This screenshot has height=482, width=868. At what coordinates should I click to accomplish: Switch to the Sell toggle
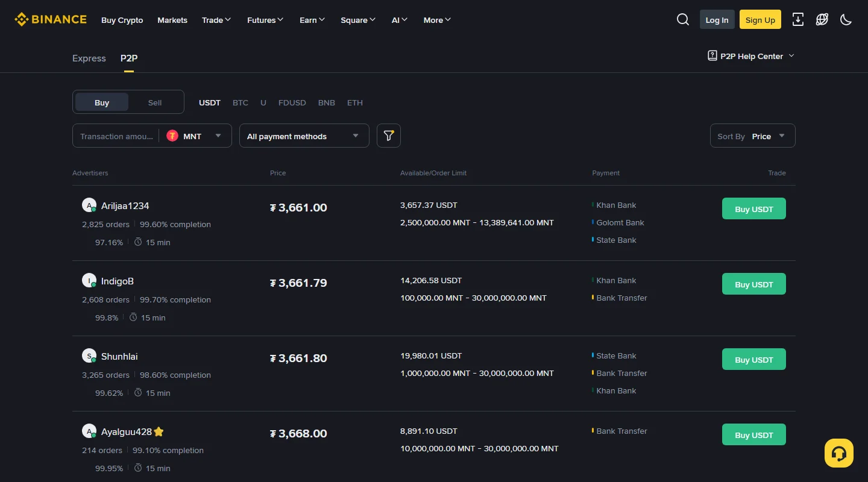pyautogui.click(x=155, y=102)
